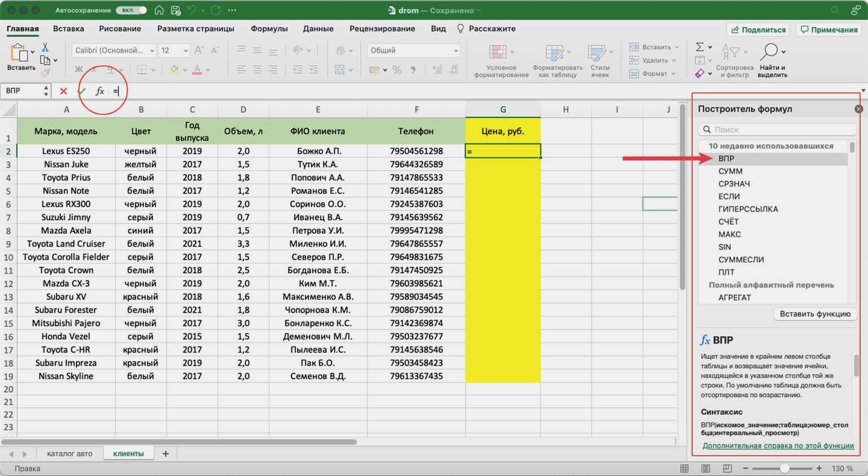Switch to Page Layout view icon
Image resolution: width=868 pixels, height=476 pixels.
pyautogui.click(x=706, y=468)
